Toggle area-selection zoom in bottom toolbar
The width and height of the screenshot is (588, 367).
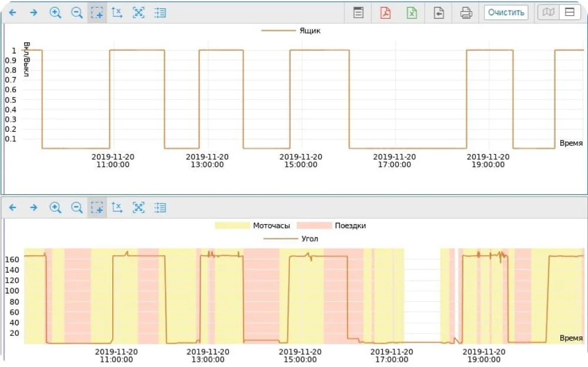(97, 207)
